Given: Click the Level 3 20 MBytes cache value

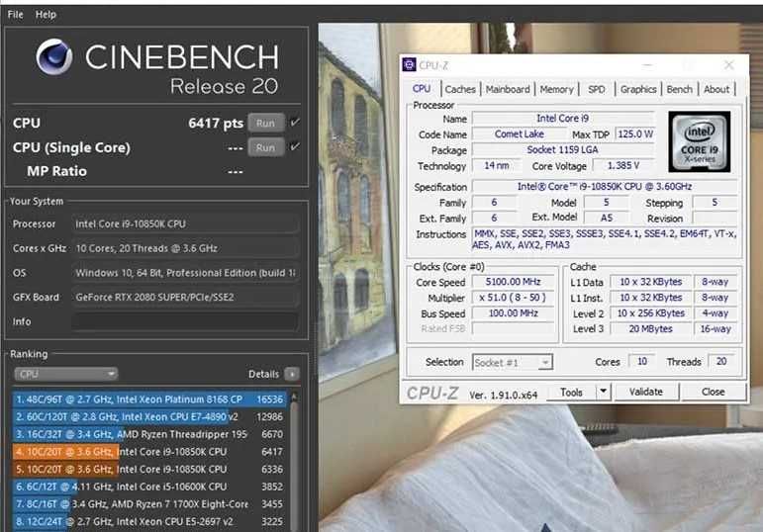Looking at the screenshot, I should tap(650, 329).
